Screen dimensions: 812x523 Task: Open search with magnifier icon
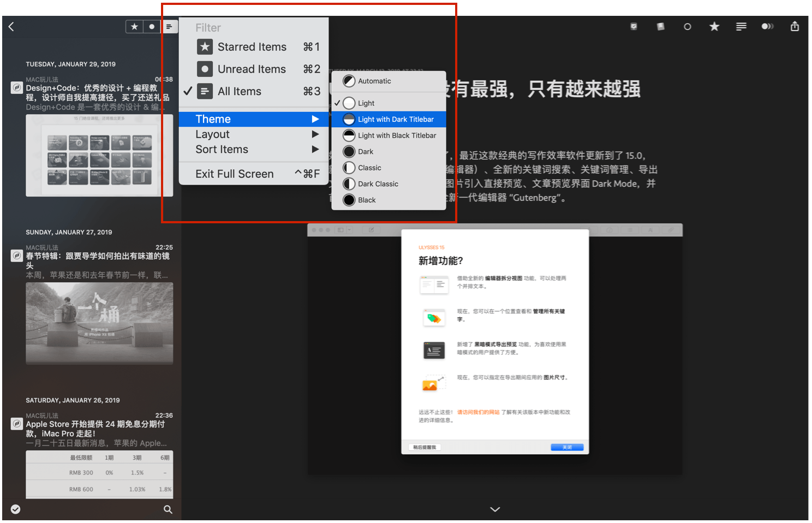click(x=168, y=509)
